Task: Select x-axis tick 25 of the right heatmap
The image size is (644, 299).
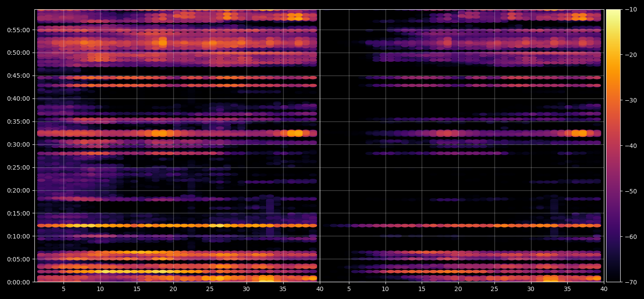Action: click(x=494, y=289)
